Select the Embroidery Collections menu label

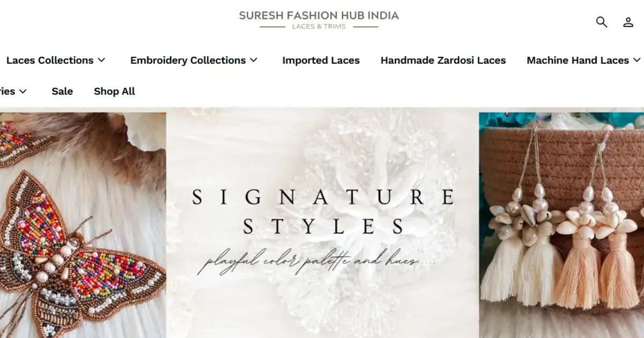coord(188,61)
